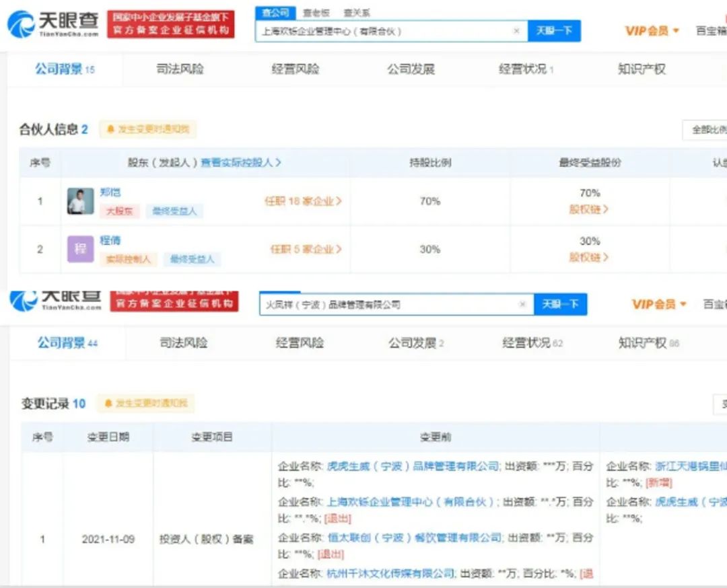Click the 70% value in 持股比例 column
This screenshot has width=727, height=588.
[429, 201]
